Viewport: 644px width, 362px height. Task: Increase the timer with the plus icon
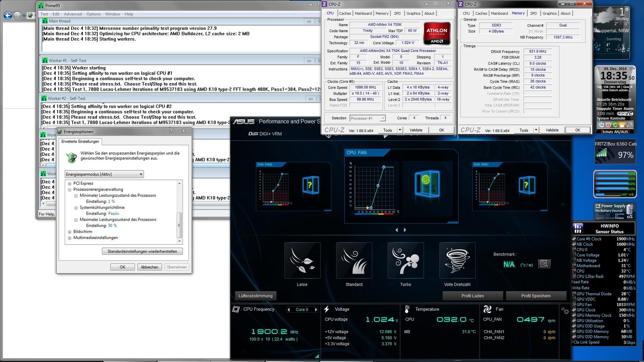click(620, 113)
